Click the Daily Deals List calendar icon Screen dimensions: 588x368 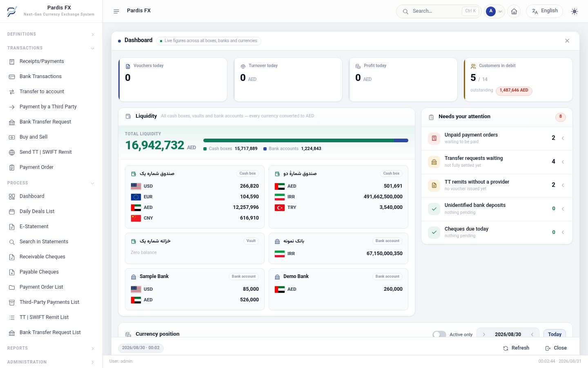pos(12,212)
